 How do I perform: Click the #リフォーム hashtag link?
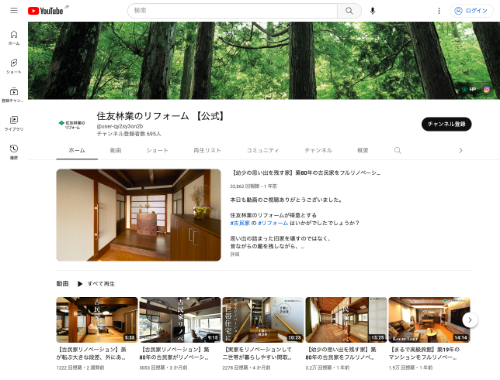tap(273, 223)
